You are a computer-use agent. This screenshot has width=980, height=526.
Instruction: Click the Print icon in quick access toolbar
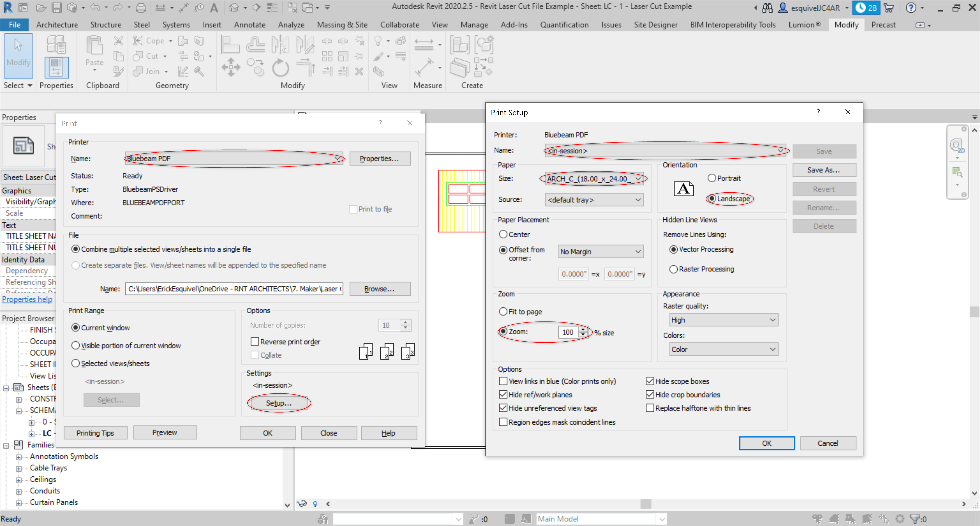pos(140,7)
